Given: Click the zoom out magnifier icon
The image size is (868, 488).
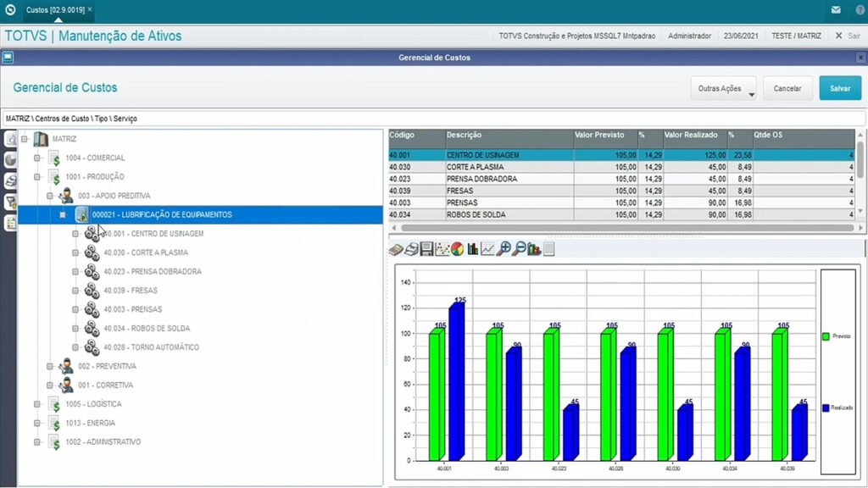Looking at the screenshot, I should 519,250.
